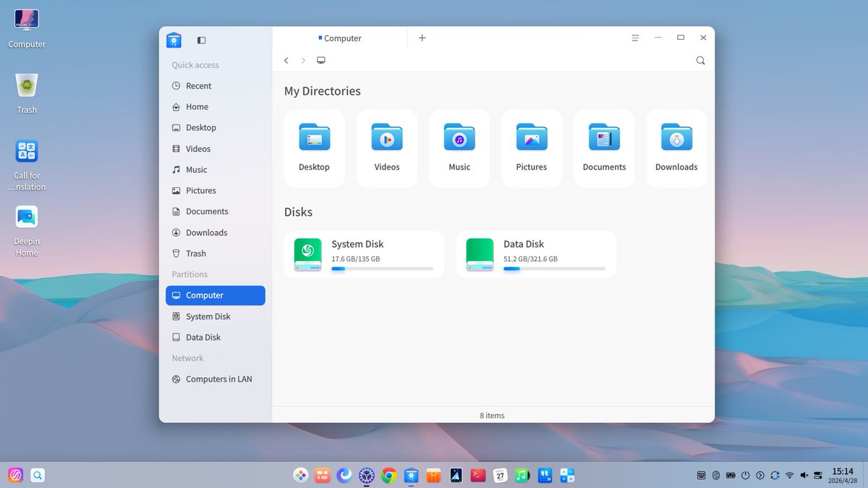Add a new tab with plus button
The image size is (868, 488).
(422, 38)
